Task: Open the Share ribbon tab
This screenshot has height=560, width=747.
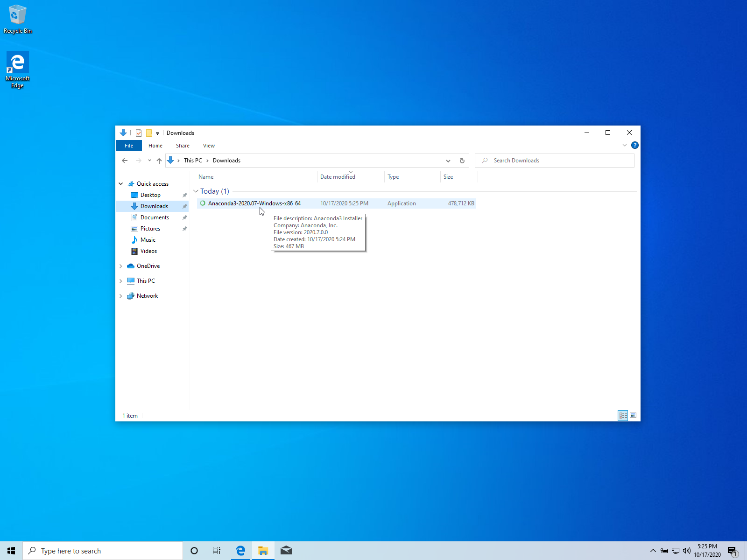Action: [183, 146]
